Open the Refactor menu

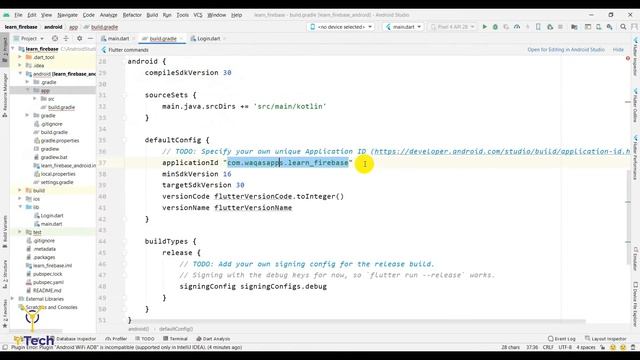[132, 15]
